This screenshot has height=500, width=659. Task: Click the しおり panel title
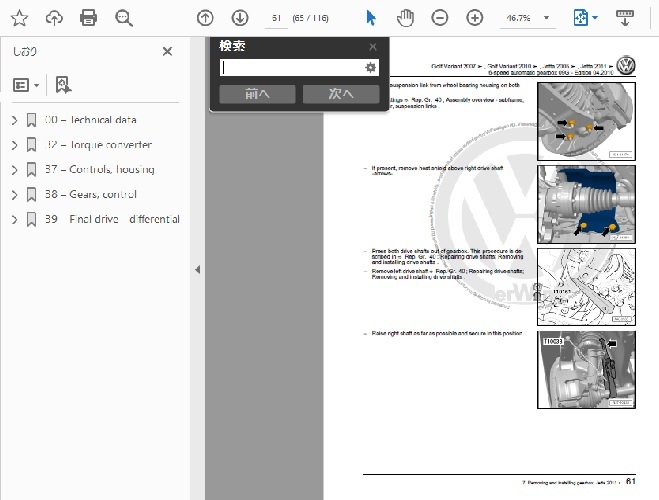coord(24,51)
